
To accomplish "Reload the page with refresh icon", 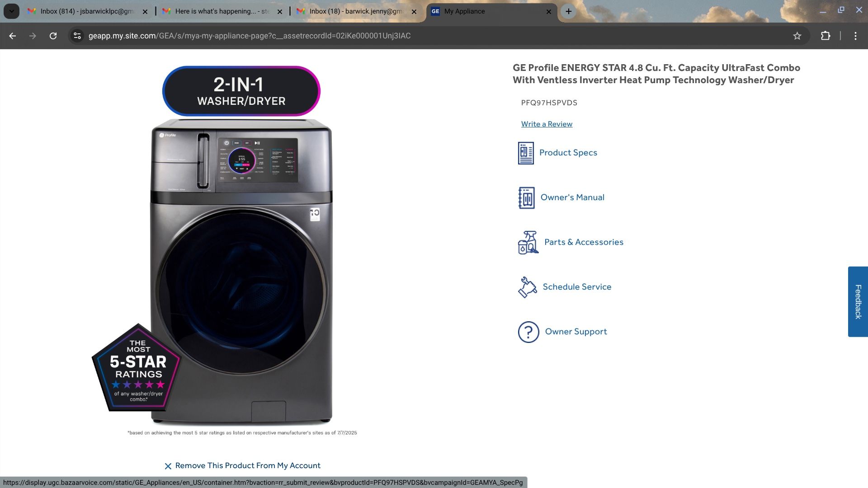I will pyautogui.click(x=53, y=36).
